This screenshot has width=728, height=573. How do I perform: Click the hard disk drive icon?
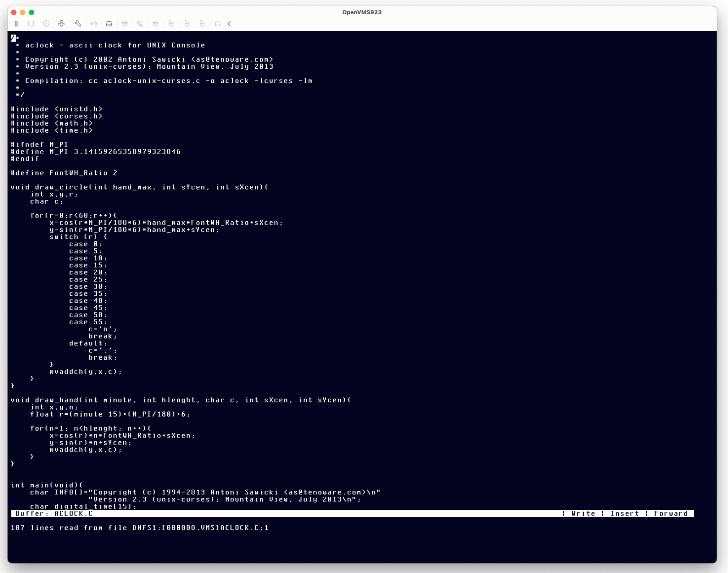point(109,24)
